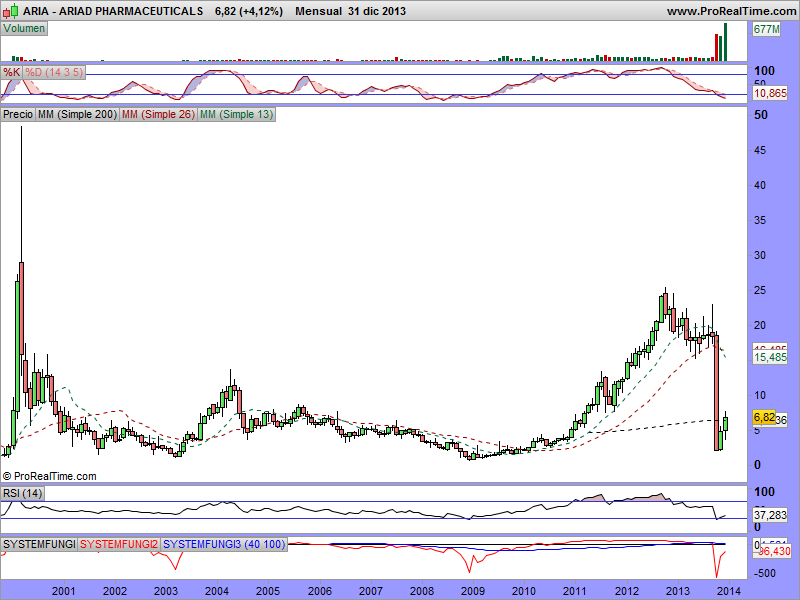
Task: Click the RSI value tag 37,283
Action: [x=770, y=515]
